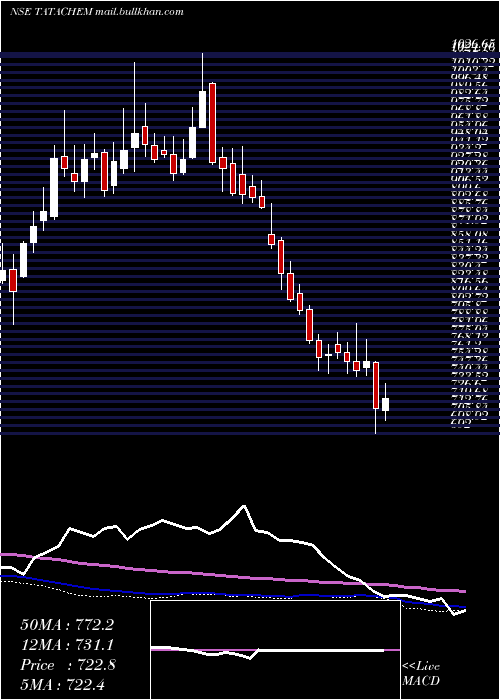The width and height of the screenshot is (500, 700).
Task: Click the NSE TATACHEM mail.bullkhan.com title
Action: point(96,12)
